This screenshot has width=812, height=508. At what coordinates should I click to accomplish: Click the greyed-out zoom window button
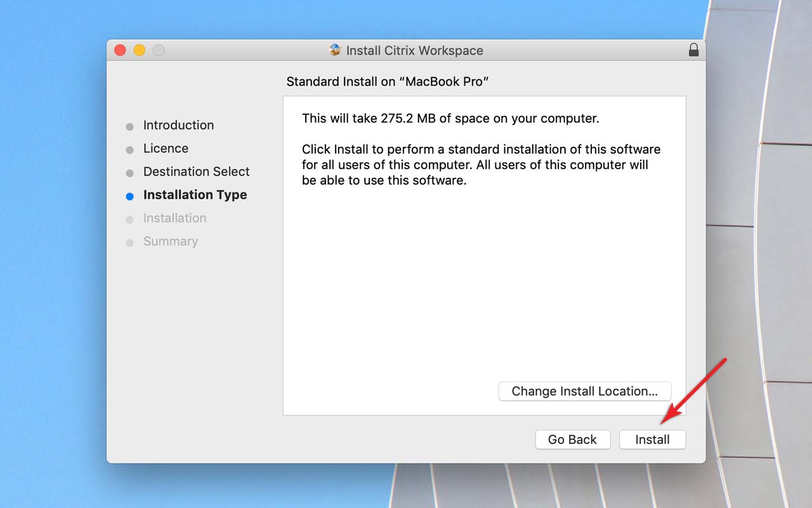[x=159, y=50]
